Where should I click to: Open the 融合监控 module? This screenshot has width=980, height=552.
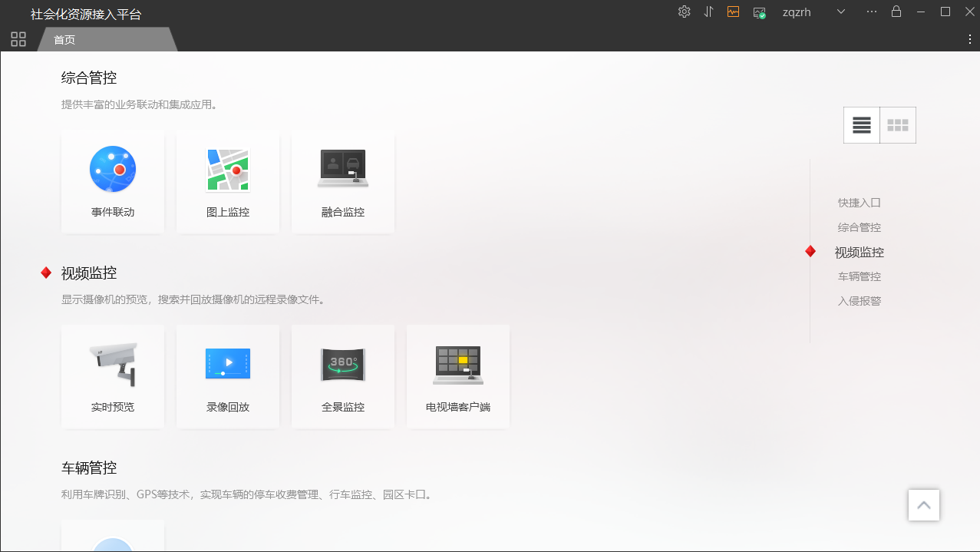pos(343,181)
